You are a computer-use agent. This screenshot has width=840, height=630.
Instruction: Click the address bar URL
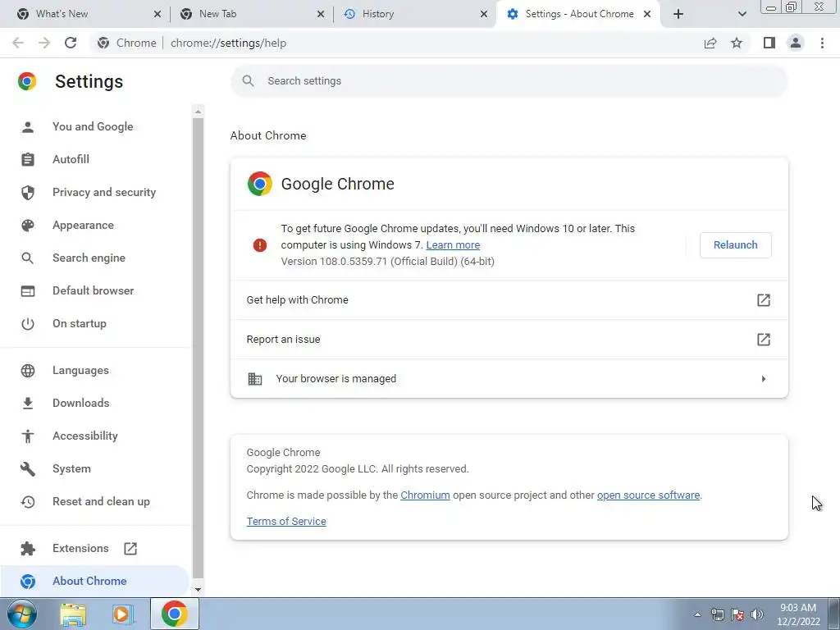228,43
